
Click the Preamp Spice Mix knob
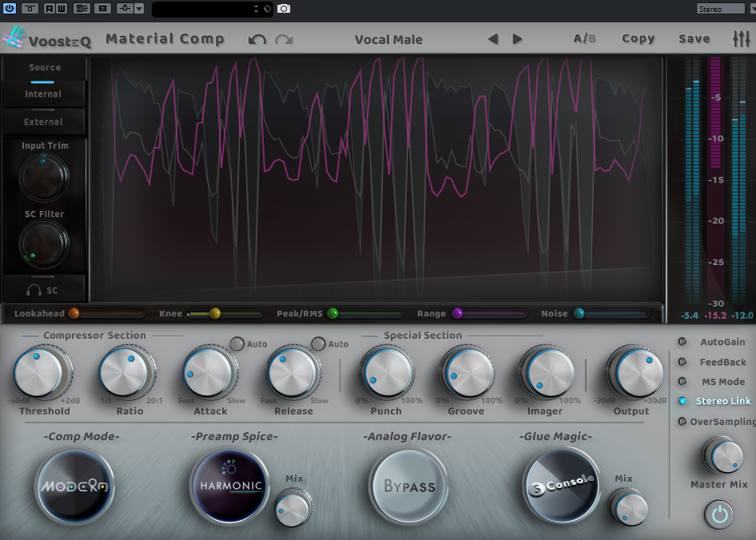(x=292, y=508)
